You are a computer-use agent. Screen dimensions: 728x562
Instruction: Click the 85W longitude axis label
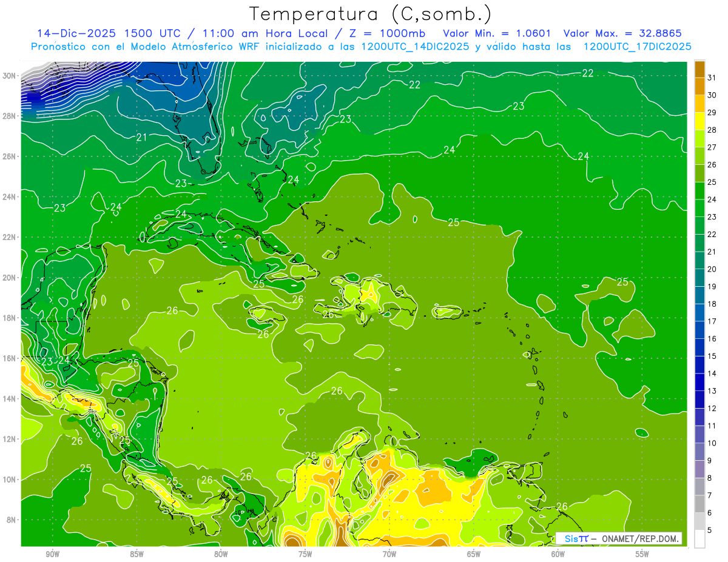136,554
